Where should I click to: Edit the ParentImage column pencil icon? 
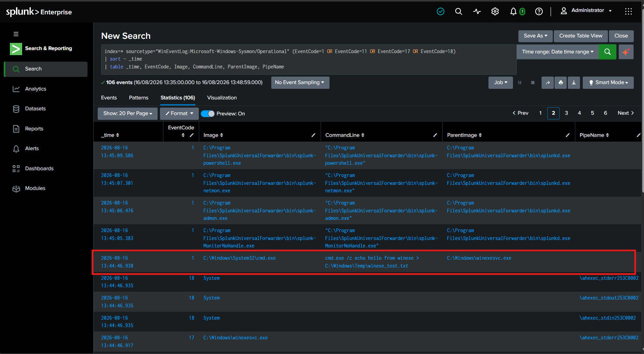pos(568,135)
